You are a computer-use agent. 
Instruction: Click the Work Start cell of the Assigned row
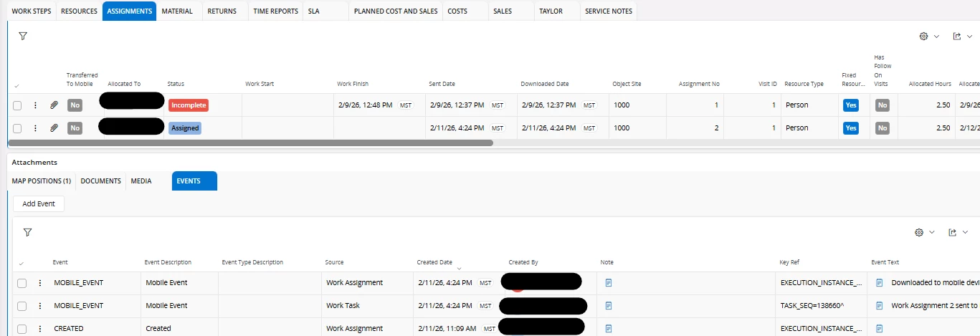(x=287, y=128)
